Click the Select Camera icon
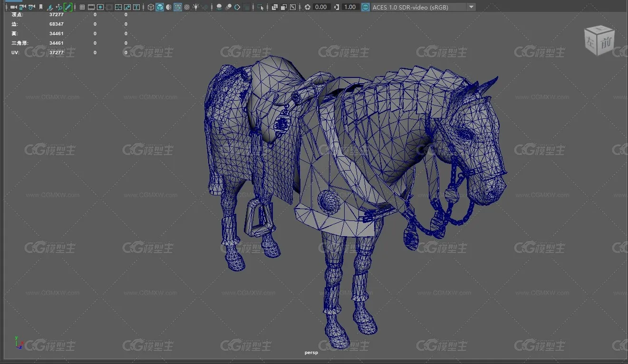 tap(13, 7)
